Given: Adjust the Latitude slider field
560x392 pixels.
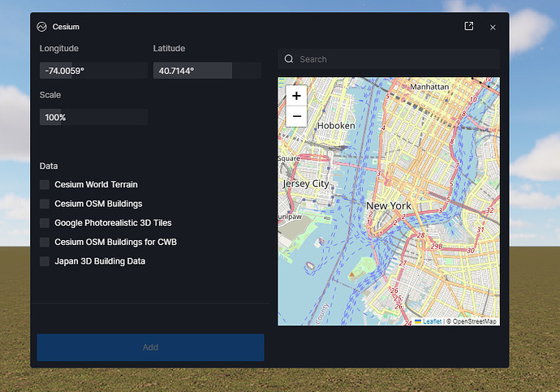Looking at the screenshot, I should pos(207,71).
